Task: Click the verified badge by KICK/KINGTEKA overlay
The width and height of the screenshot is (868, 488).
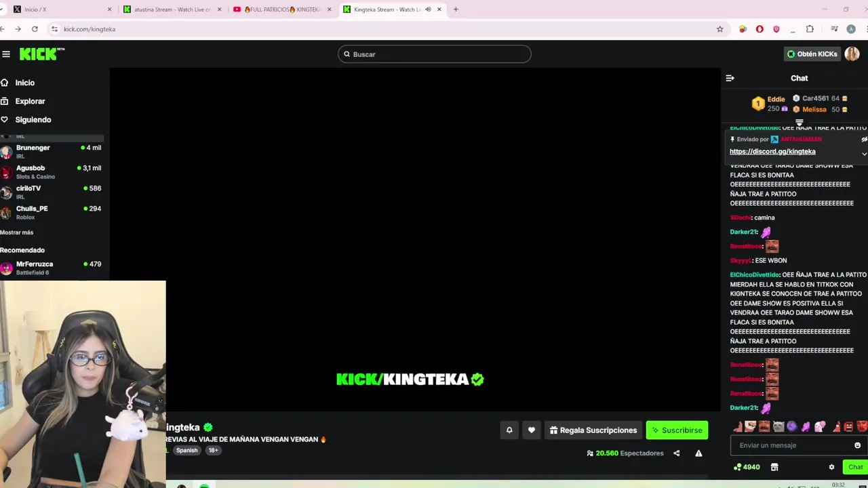Action: (477, 380)
